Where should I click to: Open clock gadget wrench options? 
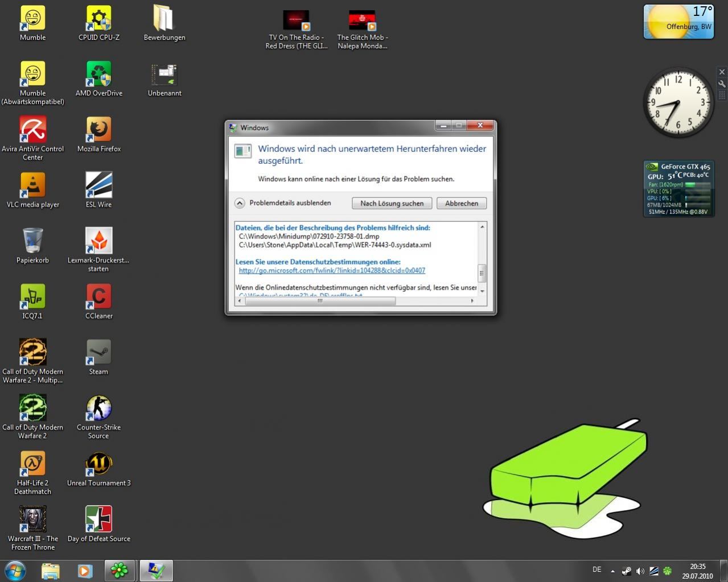point(722,84)
